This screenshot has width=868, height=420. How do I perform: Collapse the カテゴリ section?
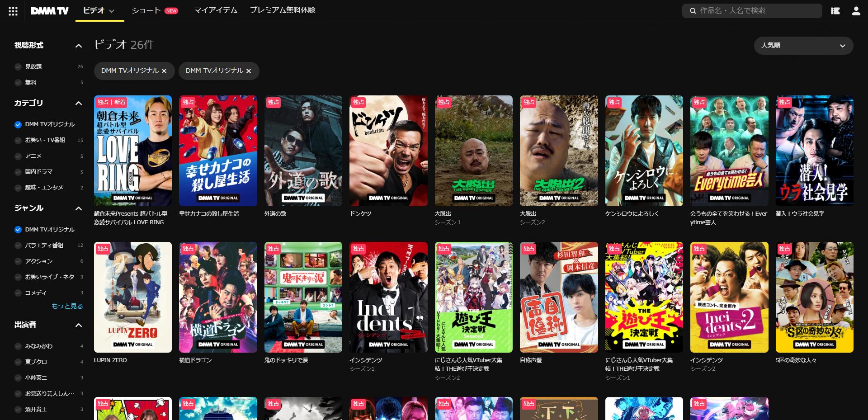[x=79, y=104]
